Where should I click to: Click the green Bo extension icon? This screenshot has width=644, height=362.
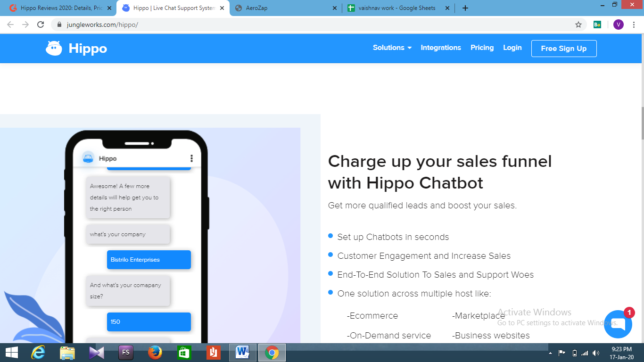597,25
